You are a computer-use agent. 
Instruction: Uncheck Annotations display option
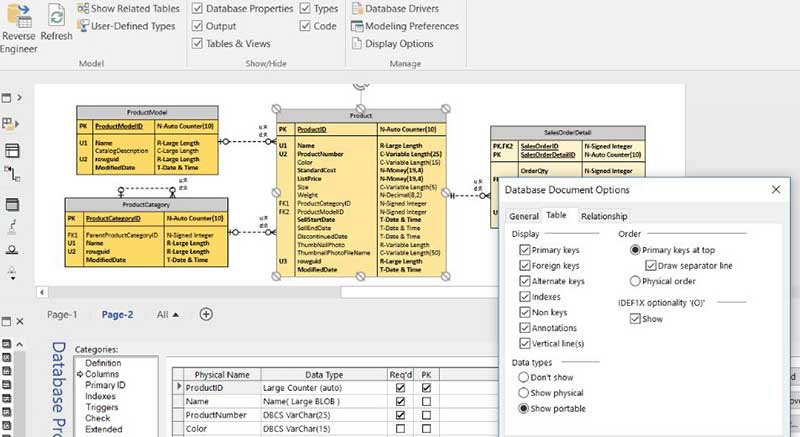(524, 328)
